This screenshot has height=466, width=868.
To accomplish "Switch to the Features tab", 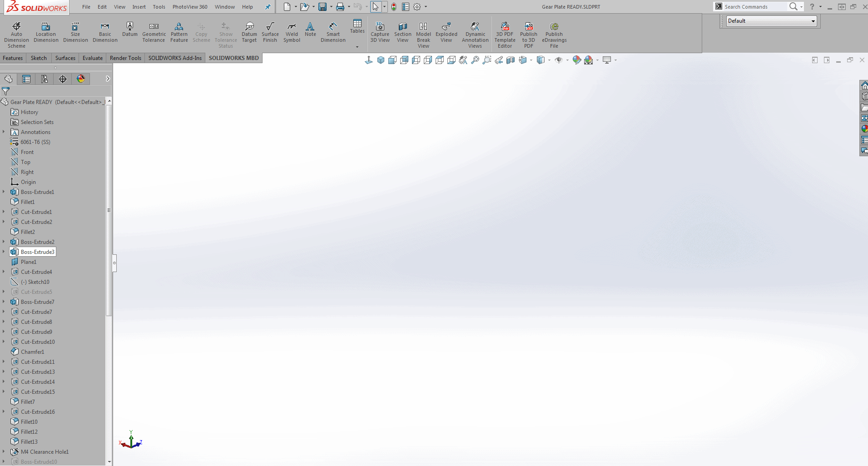I will coord(13,58).
